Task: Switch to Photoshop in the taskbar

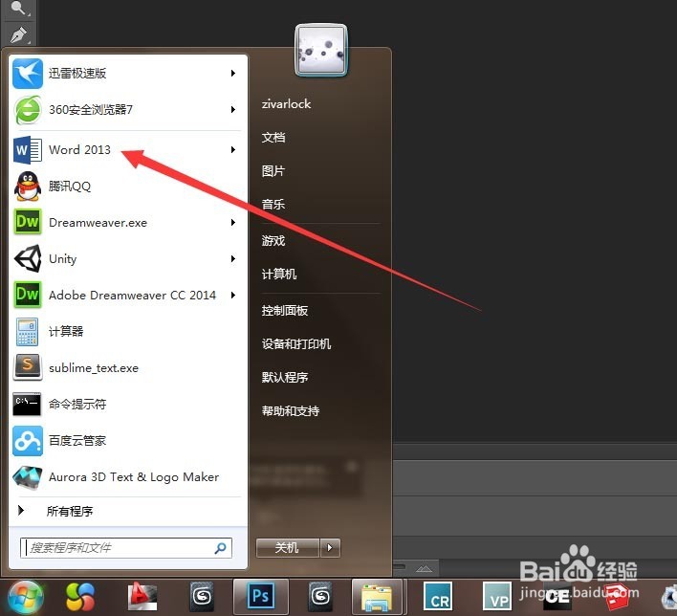Action: coord(260,596)
